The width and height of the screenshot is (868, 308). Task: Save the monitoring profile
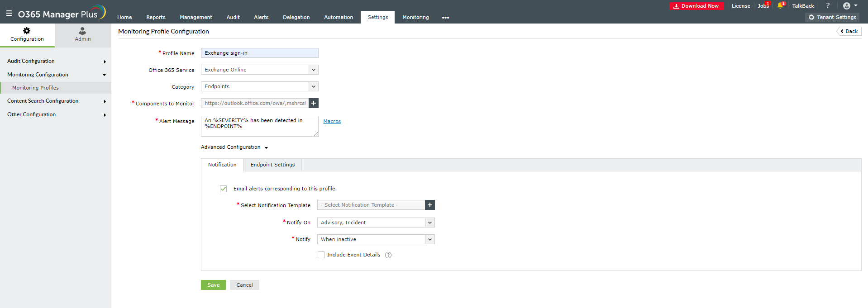tap(213, 285)
